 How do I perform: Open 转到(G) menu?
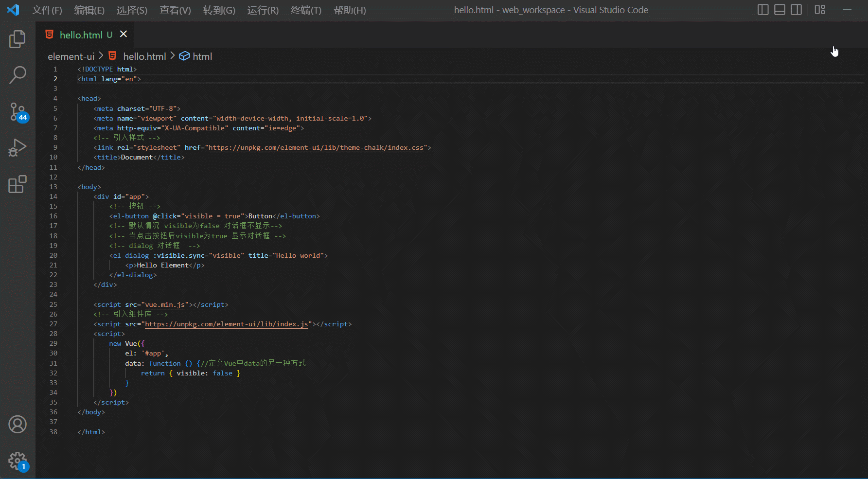pos(219,10)
